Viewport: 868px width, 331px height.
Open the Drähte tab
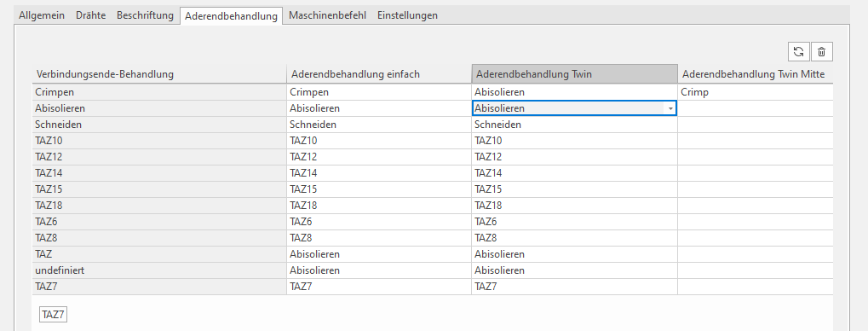(x=91, y=15)
